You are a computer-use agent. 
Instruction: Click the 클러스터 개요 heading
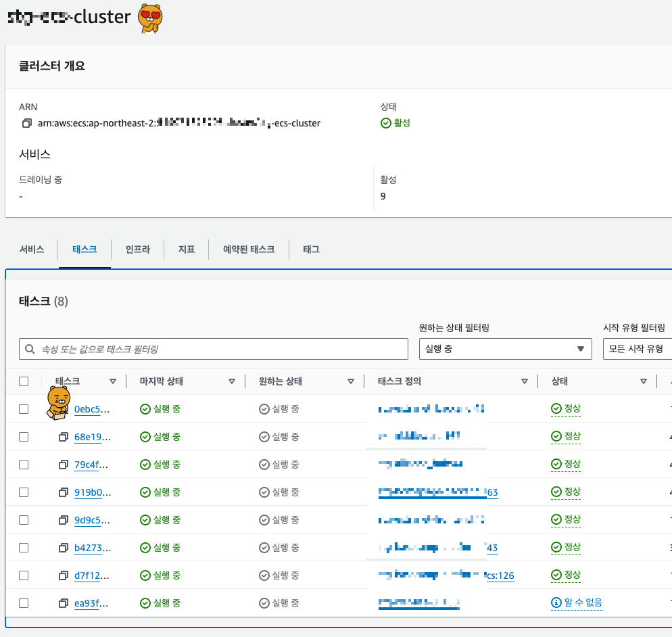click(x=52, y=66)
